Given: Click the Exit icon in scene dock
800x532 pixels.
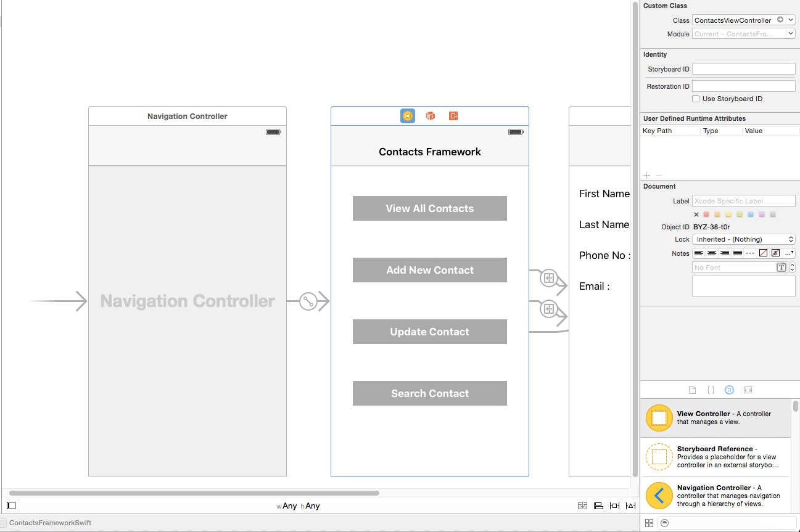Looking at the screenshot, I should pos(453,116).
